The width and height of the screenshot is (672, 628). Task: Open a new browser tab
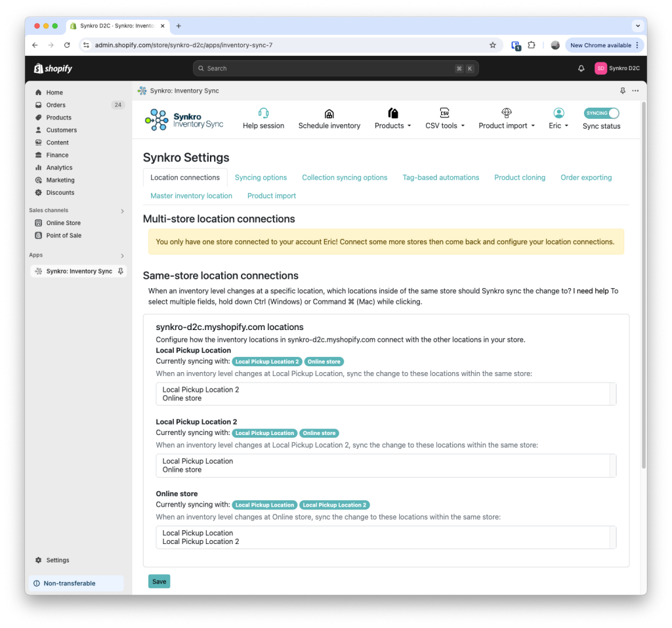click(x=178, y=26)
